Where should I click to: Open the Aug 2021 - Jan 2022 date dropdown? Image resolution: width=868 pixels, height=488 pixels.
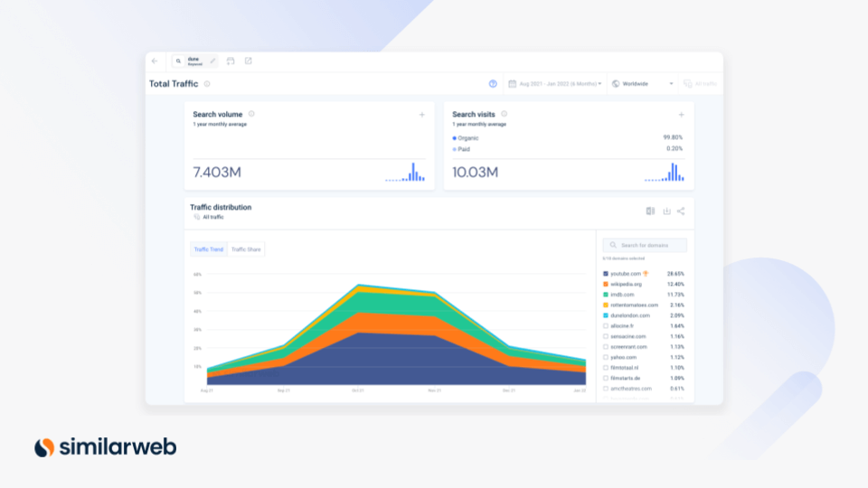555,84
